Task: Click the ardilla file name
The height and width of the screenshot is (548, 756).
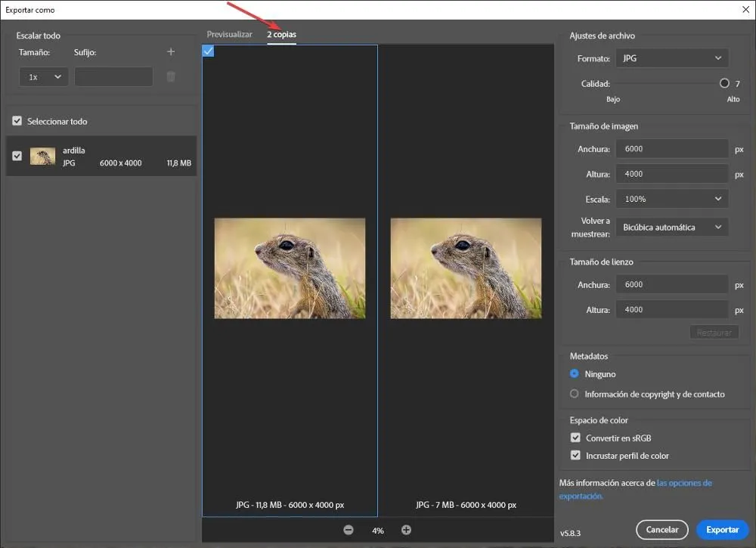Action: click(x=74, y=150)
